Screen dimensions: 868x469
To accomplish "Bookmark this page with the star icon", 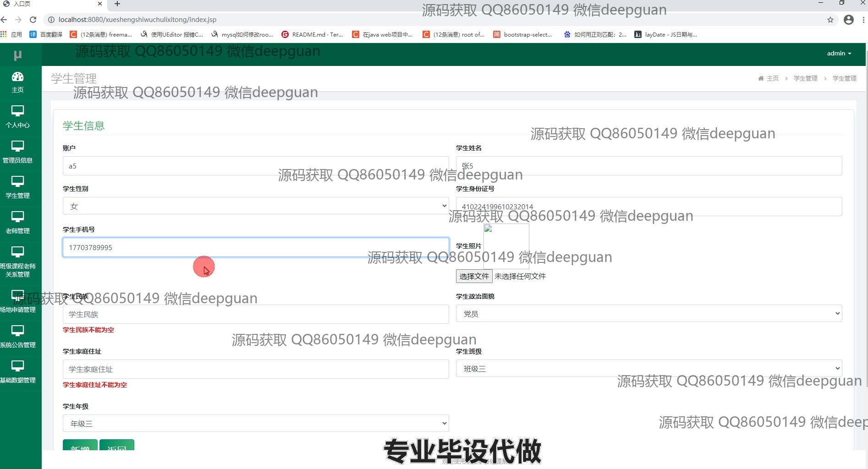I will (x=830, y=20).
